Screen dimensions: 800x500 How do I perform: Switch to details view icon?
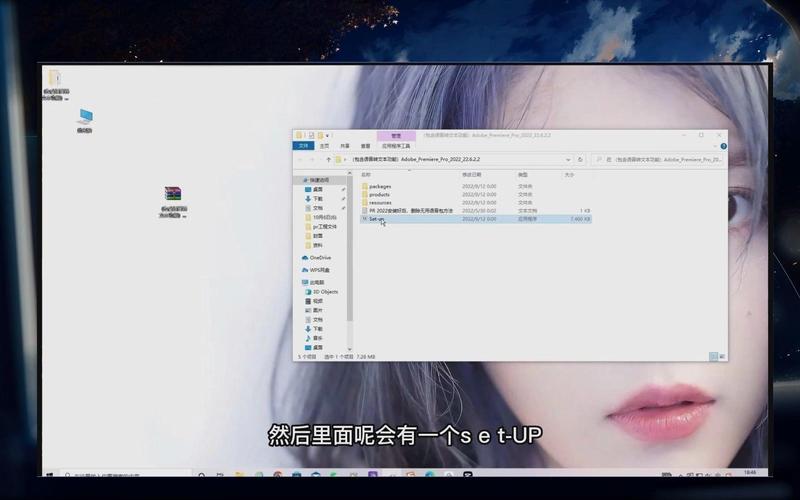[x=713, y=357]
